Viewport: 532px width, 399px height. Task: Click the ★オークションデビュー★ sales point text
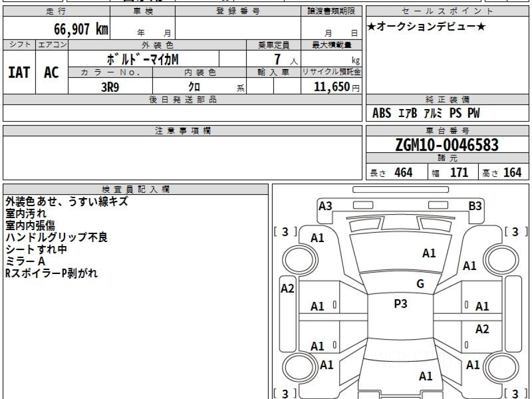[426, 27]
